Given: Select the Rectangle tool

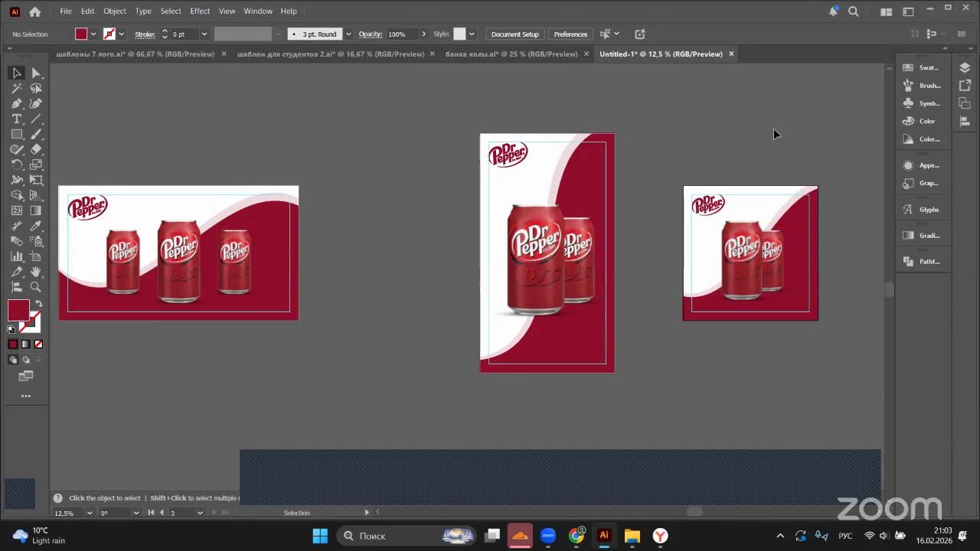Looking at the screenshot, I should pos(17,135).
